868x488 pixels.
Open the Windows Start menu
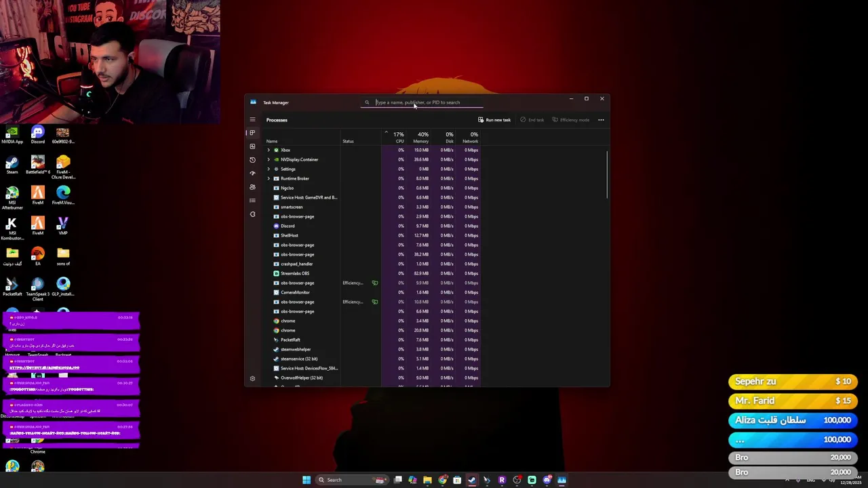click(307, 480)
